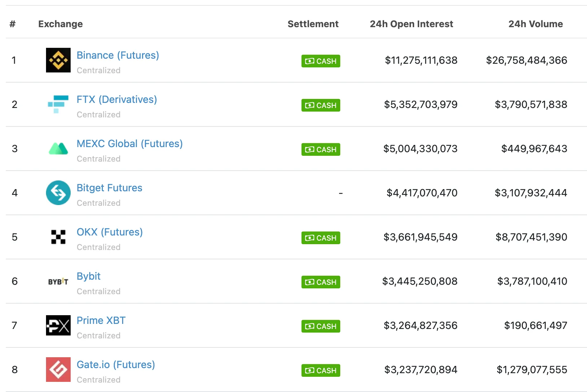Select Prime XBT open interest $3,264,827,356
This screenshot has width=587, height=392.
point(420,325)
